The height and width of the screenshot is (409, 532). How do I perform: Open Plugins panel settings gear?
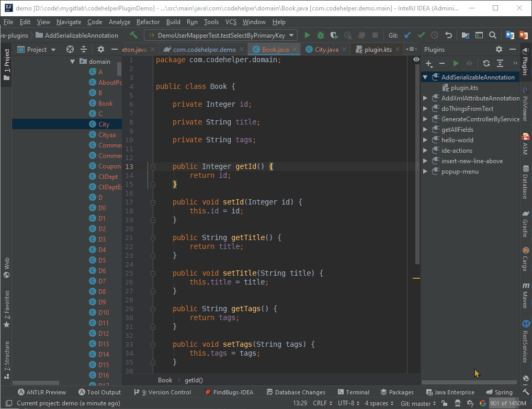coord(499,50)
